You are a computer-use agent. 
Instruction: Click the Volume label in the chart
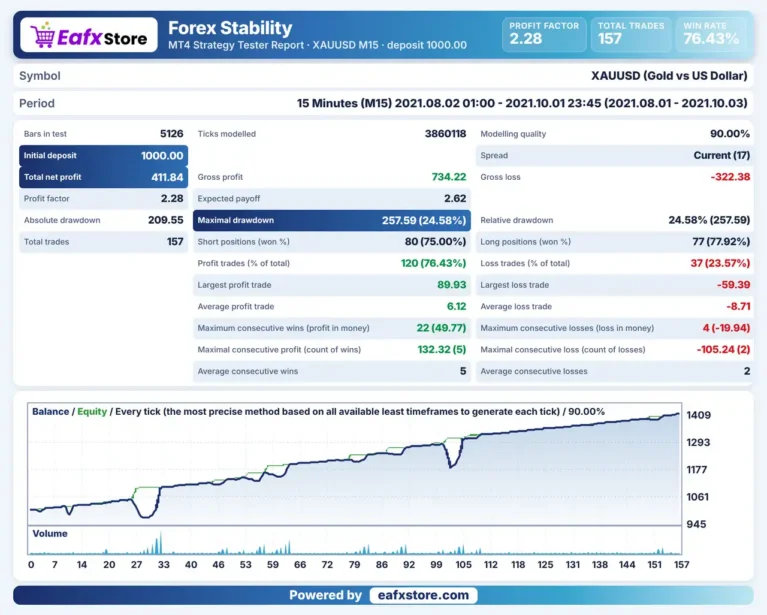click(x=50, y=533)
